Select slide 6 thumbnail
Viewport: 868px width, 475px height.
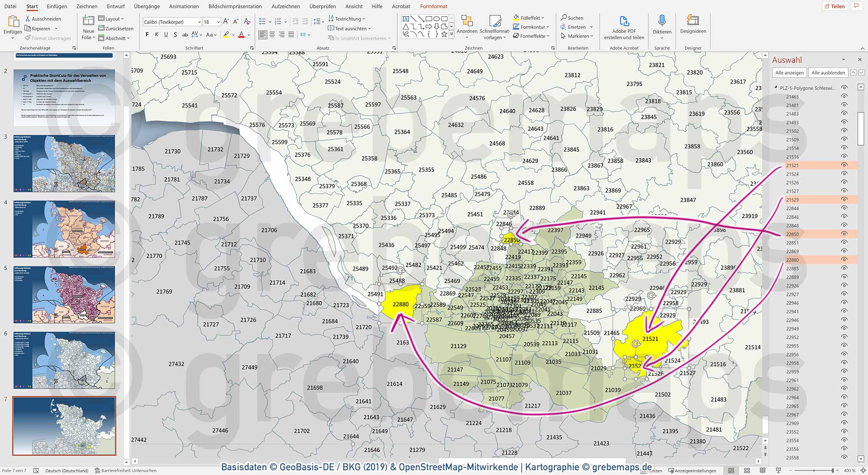(64, 360)
